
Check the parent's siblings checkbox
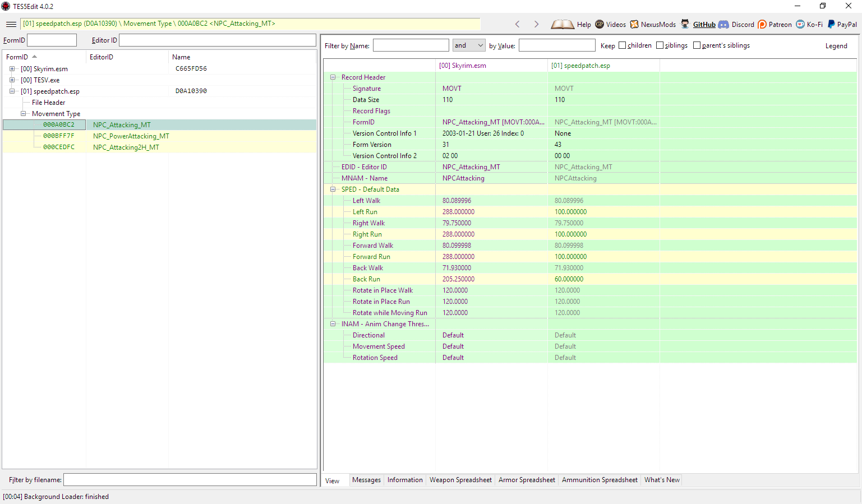697,45
